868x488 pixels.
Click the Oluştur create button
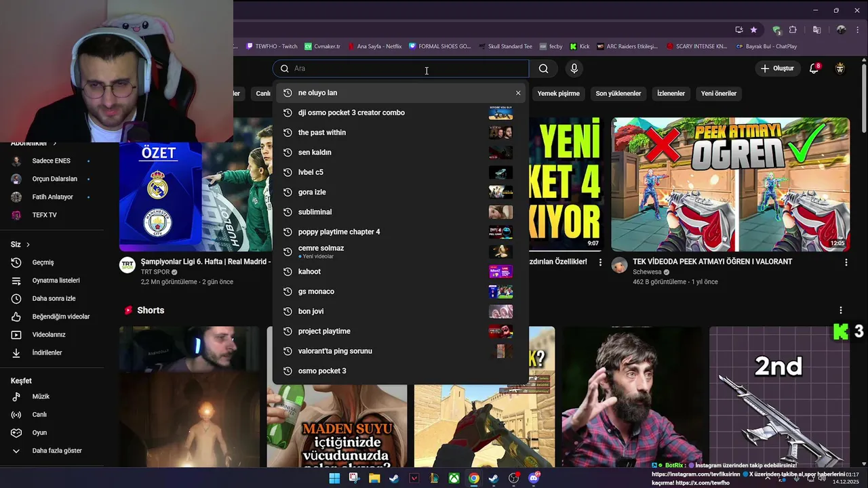(x=777, y=68)
